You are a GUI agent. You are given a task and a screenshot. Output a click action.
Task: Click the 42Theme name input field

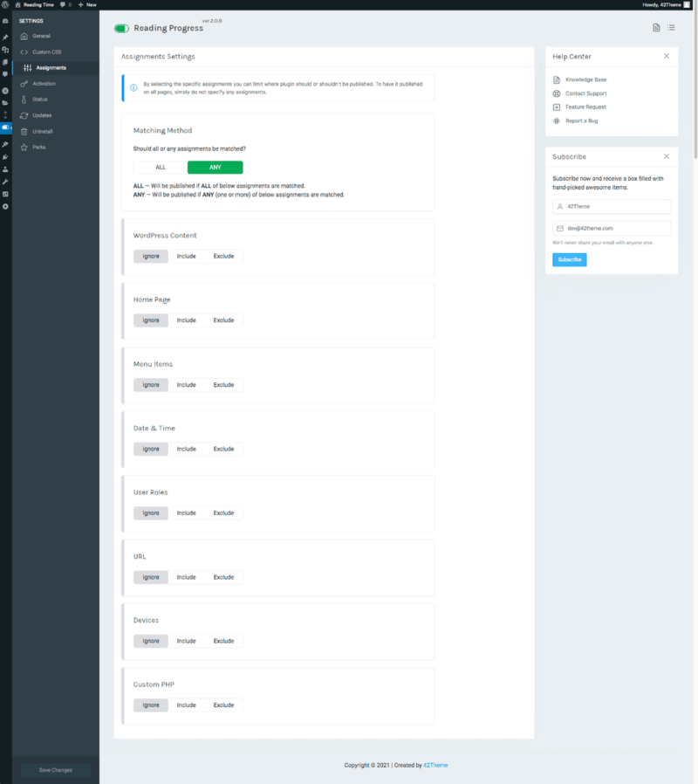[612, 207]
